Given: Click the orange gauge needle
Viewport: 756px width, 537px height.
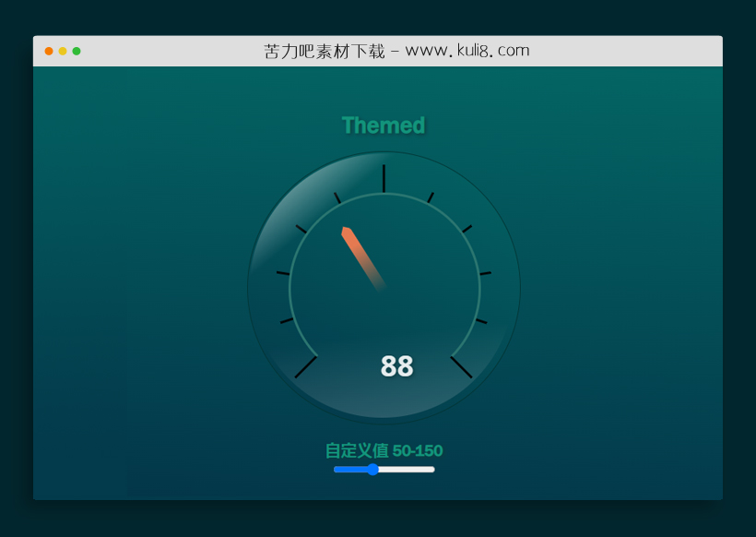Looking at the screenshot, I should (x=358, y=253).
